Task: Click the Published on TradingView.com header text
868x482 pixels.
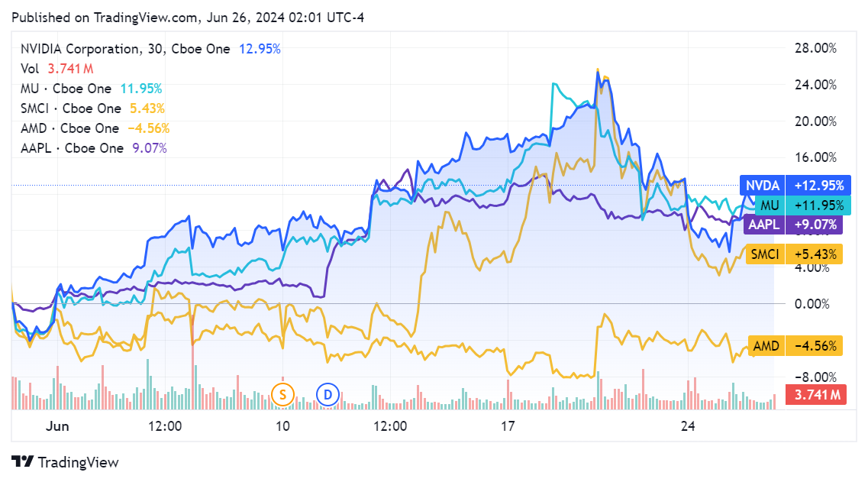Action: [x=188, y=17]
